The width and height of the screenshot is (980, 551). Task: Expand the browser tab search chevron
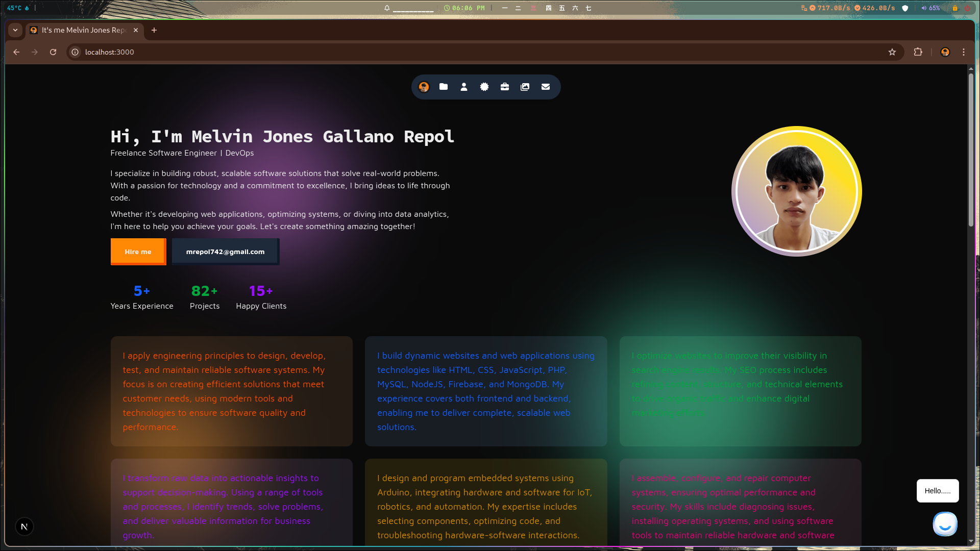pos(15,31)
